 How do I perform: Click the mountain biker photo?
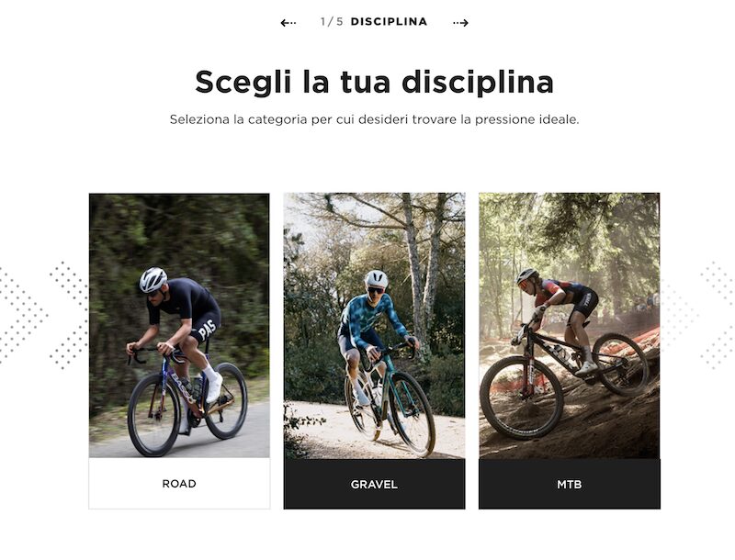(569, 325)
